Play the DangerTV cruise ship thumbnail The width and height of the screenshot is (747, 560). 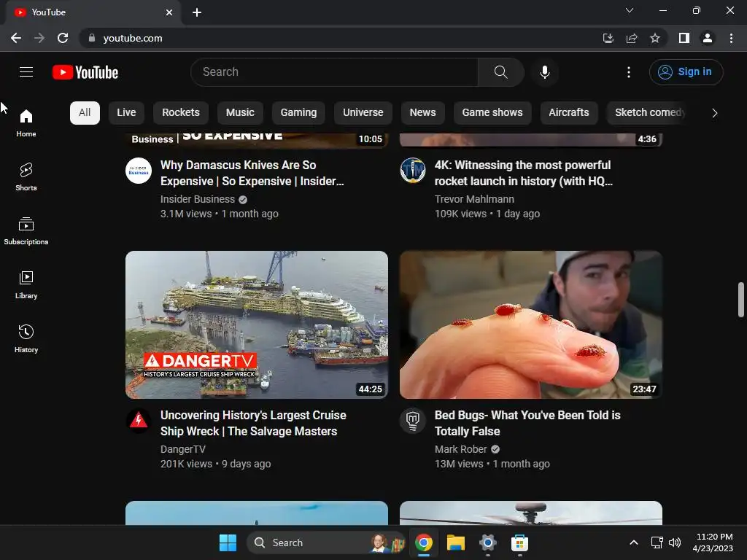(257, 324)
